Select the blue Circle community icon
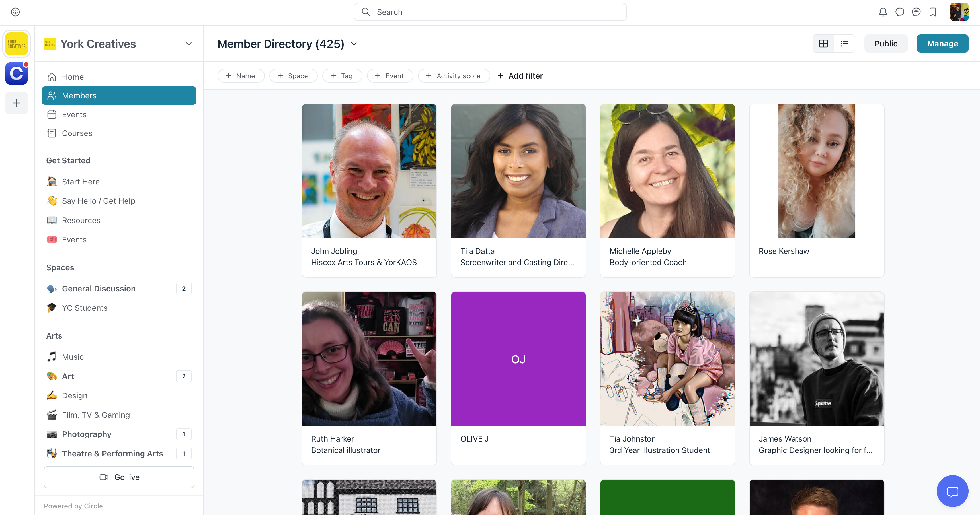This screenshot has width=980, height=515. 16,73
